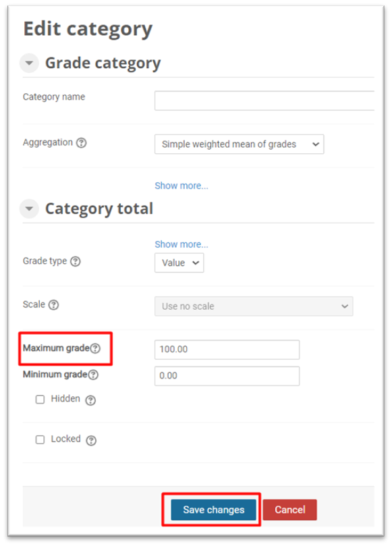This screenshot has width=392, height=546.
Task: Save changes to the category
Action: 213,510
